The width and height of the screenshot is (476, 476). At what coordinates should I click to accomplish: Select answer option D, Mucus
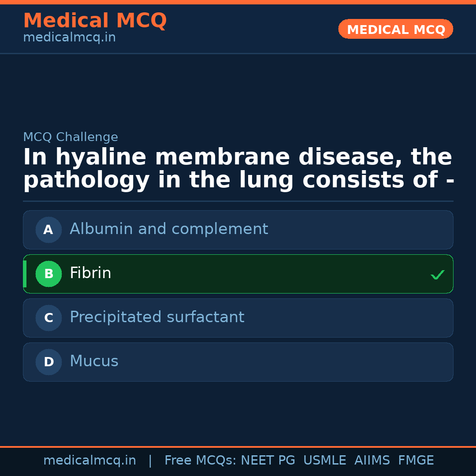[x=238, y=362]
